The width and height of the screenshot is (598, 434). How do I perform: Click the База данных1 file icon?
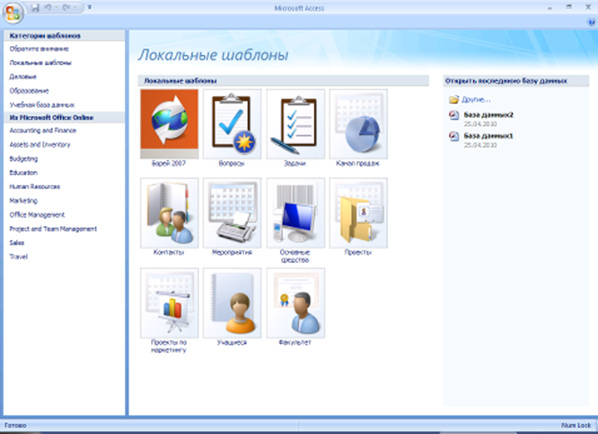[454, 136]
